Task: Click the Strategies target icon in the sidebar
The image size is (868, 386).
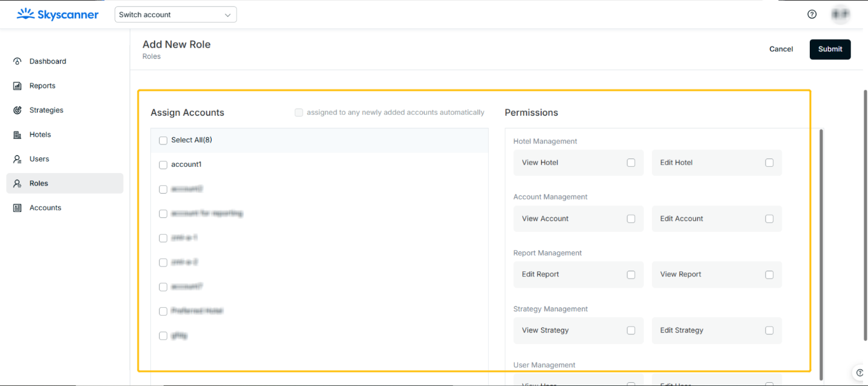Action: pyautogui.click(x=18, y=110)
